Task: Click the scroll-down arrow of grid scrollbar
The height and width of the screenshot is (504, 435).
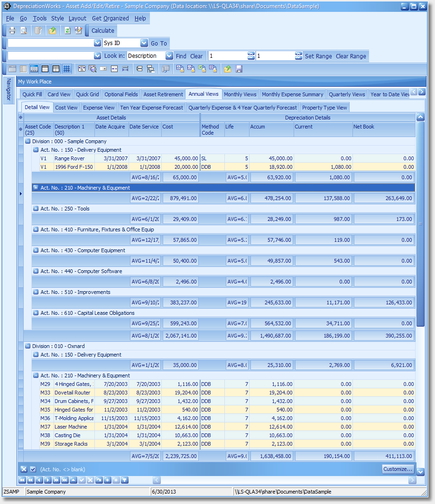Action: tap(420, 472)
